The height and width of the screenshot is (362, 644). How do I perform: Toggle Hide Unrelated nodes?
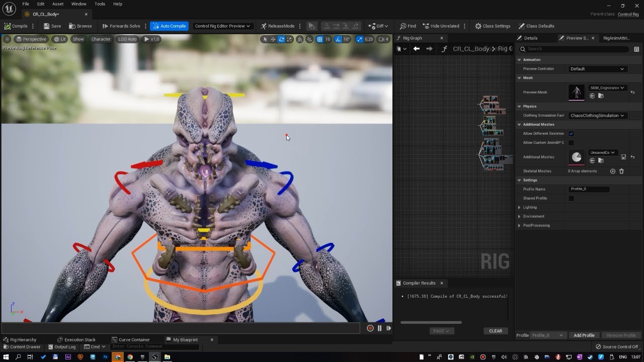[441, 26]
